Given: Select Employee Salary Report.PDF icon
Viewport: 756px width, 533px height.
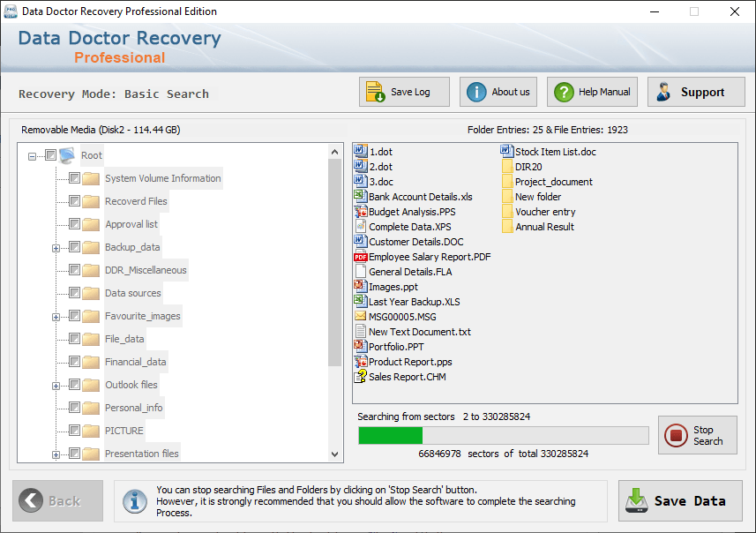Looking at the screenshot, I should (x=361, y=257).
